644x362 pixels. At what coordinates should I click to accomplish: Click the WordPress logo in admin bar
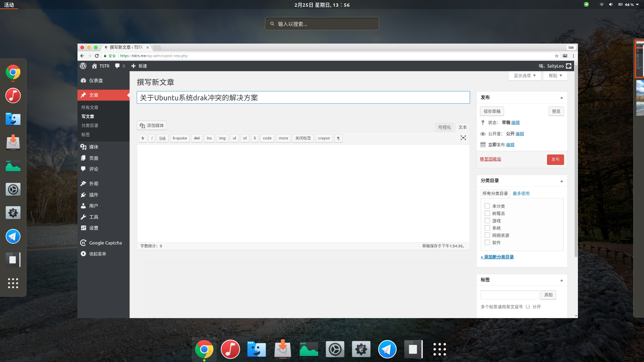(x=83, y=66)
